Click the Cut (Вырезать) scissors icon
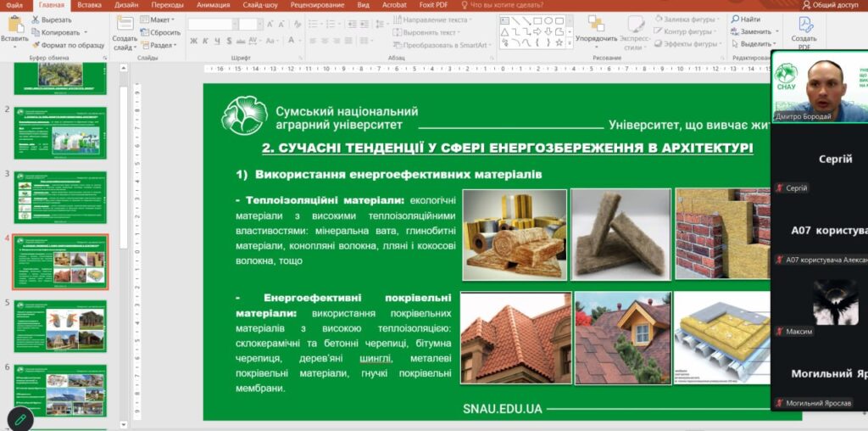868x431 pixels. click(36, 20)
